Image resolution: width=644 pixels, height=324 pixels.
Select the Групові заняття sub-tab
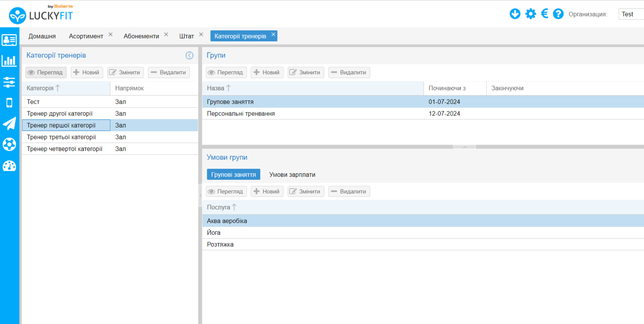click(x=234, y=174)
